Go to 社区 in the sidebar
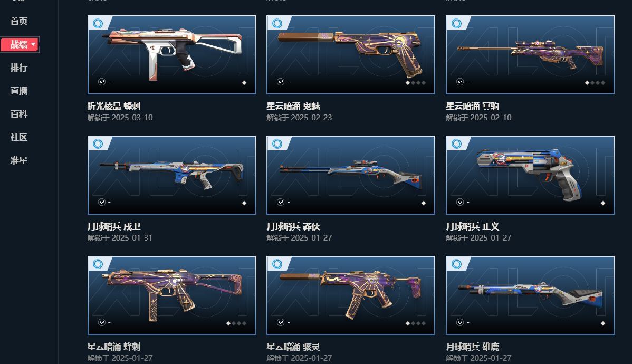The image size is (632, 364). tap(19, 137)
